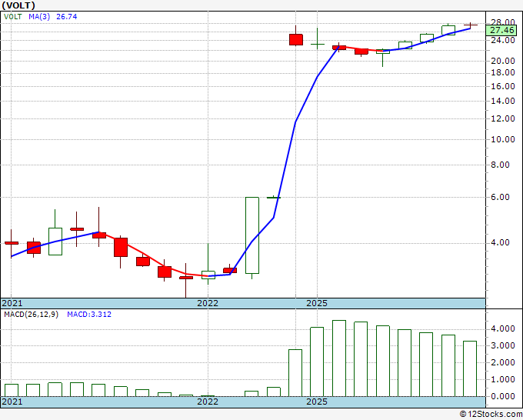Screen dimensions: 523x420
Task: Click the first red candle at 2021 gridline
Action: click(x=12, y=243)
